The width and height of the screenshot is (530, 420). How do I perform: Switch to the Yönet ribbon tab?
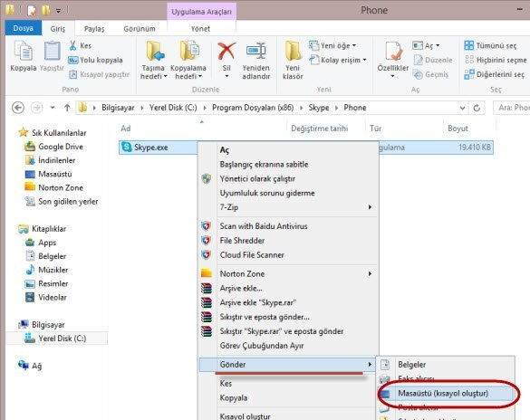tap(200, 29)
